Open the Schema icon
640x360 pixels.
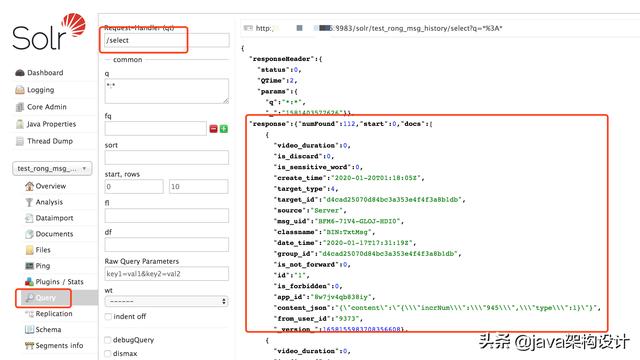29,329
